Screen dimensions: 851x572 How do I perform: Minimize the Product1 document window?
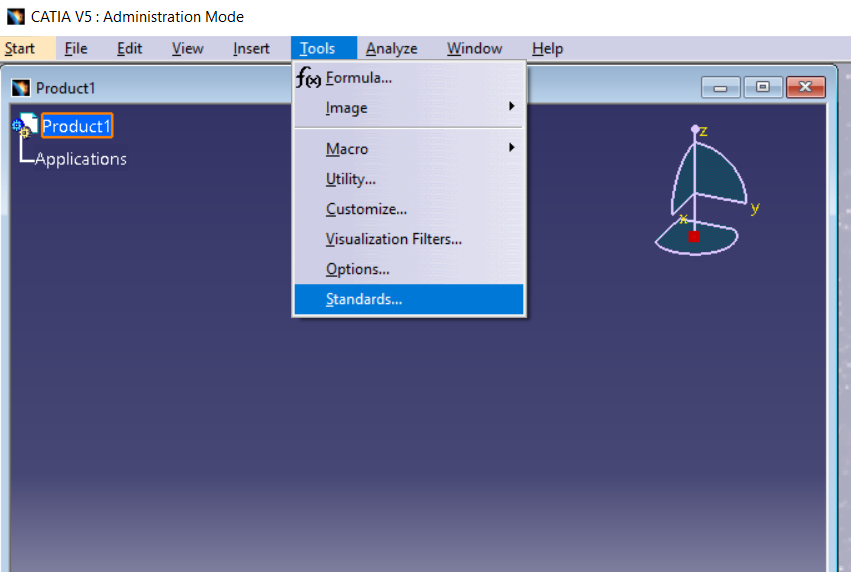(x=720, y=87)
